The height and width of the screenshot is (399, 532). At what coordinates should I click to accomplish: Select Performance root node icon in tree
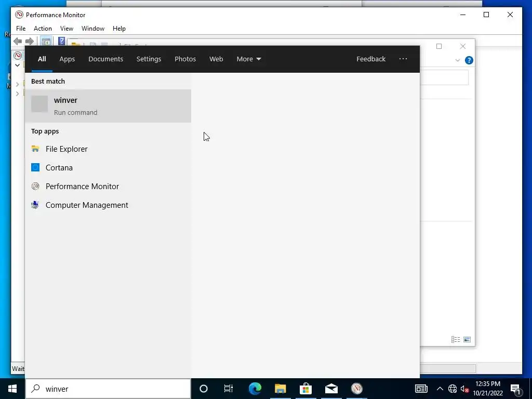click(18, 55)
